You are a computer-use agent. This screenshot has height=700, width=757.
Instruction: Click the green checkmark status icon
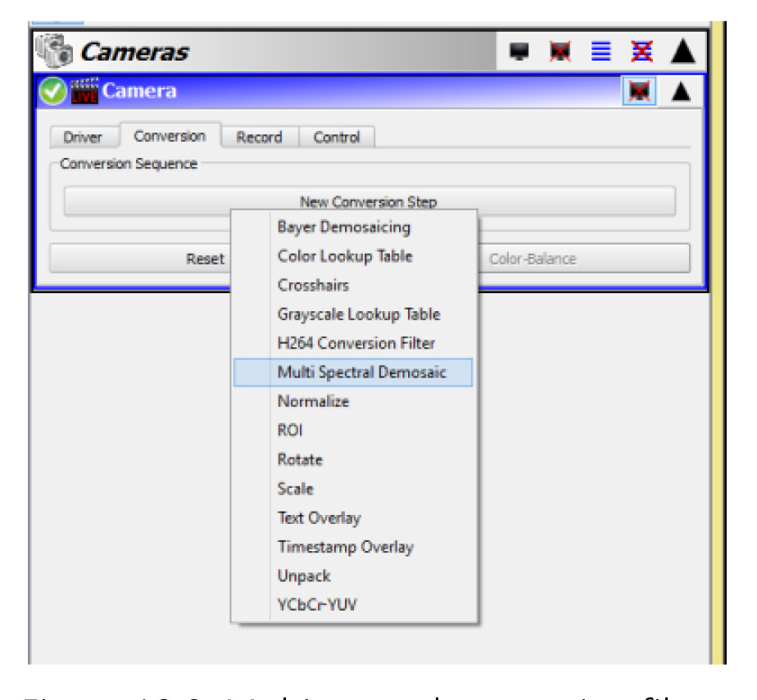pos(54,91)
